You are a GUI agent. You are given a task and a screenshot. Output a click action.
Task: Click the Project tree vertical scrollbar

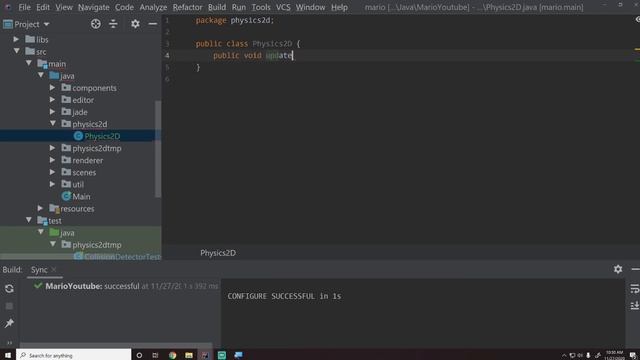tap(158, 149)
